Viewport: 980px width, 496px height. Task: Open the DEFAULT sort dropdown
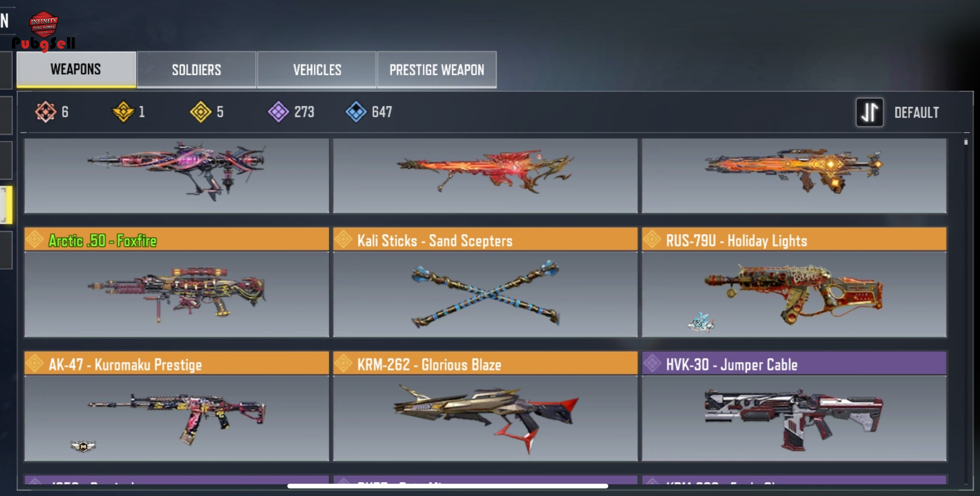[917, 113]
